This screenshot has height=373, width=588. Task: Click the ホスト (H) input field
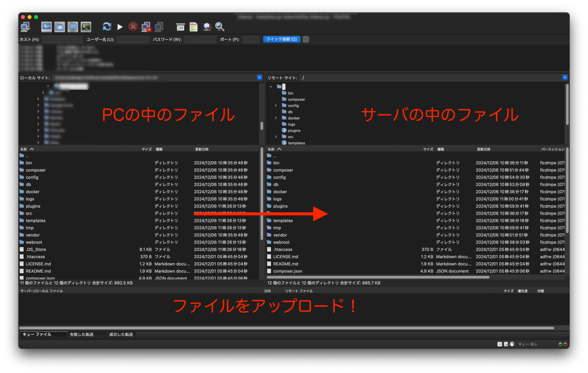(x=62, y=39)
